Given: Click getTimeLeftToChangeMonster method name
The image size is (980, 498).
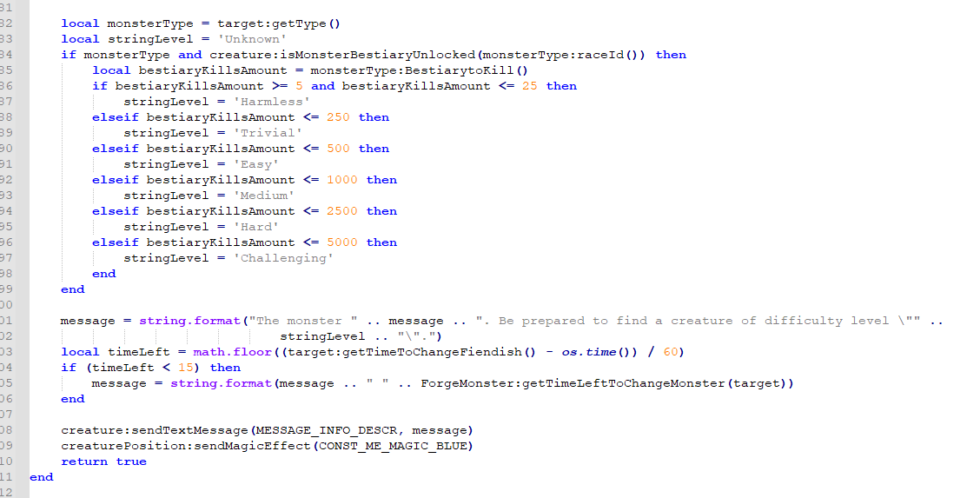Looking at the screenshot, I should tap(623, 383).
